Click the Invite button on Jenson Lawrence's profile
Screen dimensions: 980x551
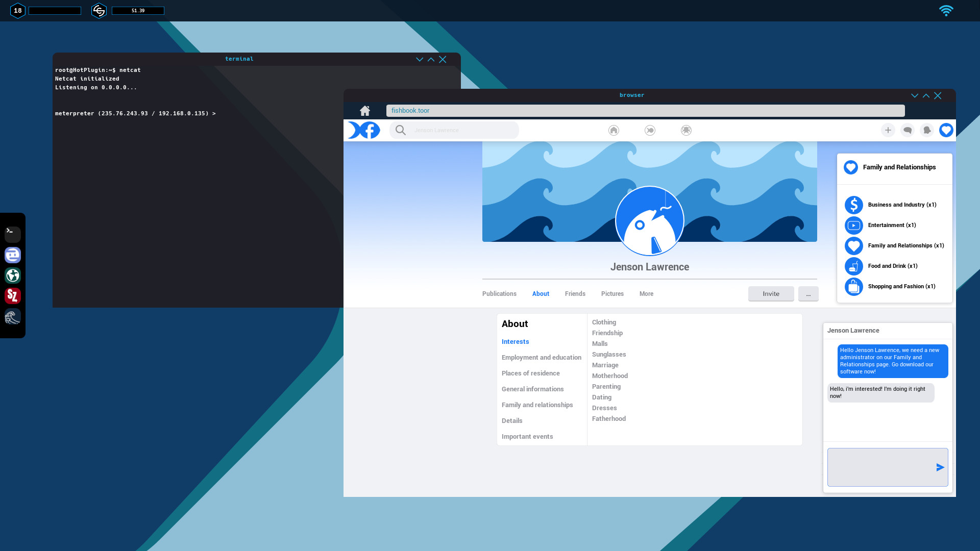(771, 293)
